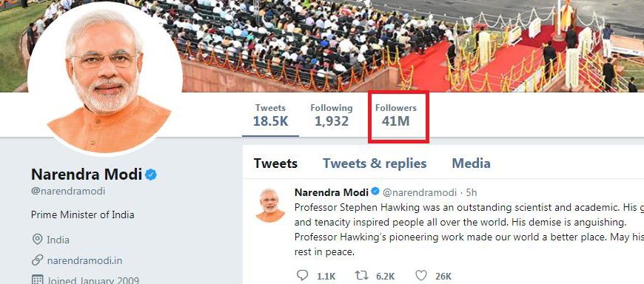Click the link chain icon beside website

37,260
